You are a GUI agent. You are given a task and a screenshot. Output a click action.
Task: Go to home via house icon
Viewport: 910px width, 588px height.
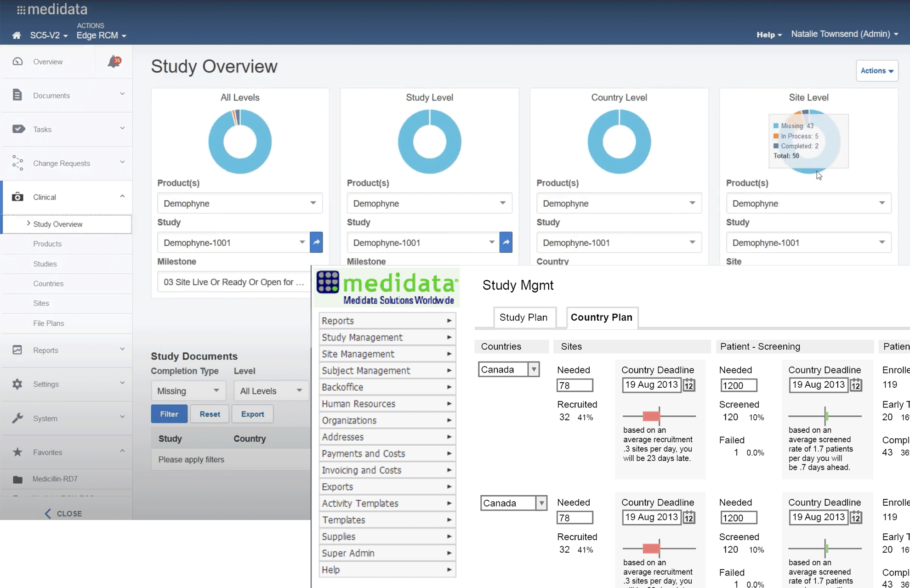pyautogui.click(x=17, y=35)
